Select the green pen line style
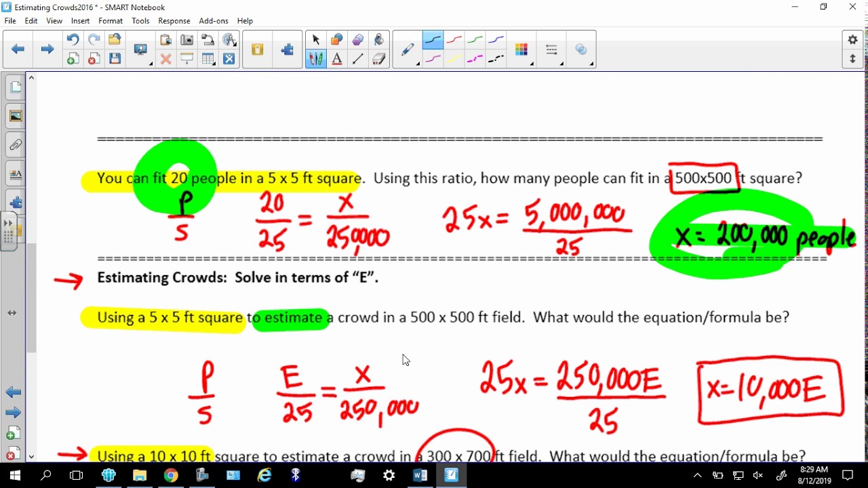The width and height of the screenshot is (868, 488). (475, 40)
